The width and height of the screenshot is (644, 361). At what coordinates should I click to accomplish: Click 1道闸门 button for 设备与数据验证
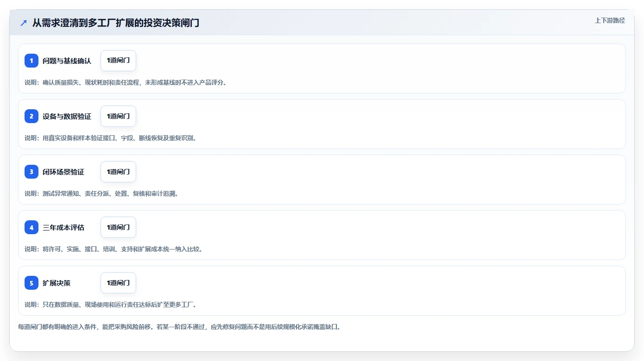coord(118,116)
